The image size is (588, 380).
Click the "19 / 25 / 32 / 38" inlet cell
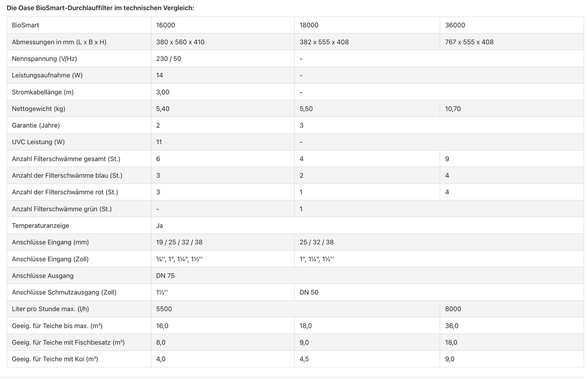(x=179, y=242)
